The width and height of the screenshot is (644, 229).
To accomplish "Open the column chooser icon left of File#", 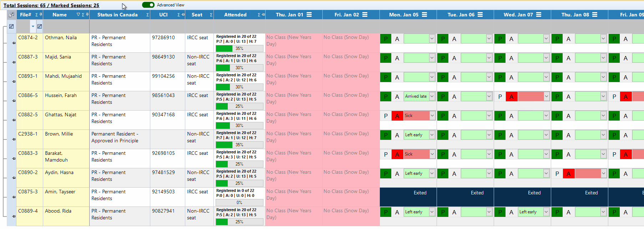I will coord(11,15).
